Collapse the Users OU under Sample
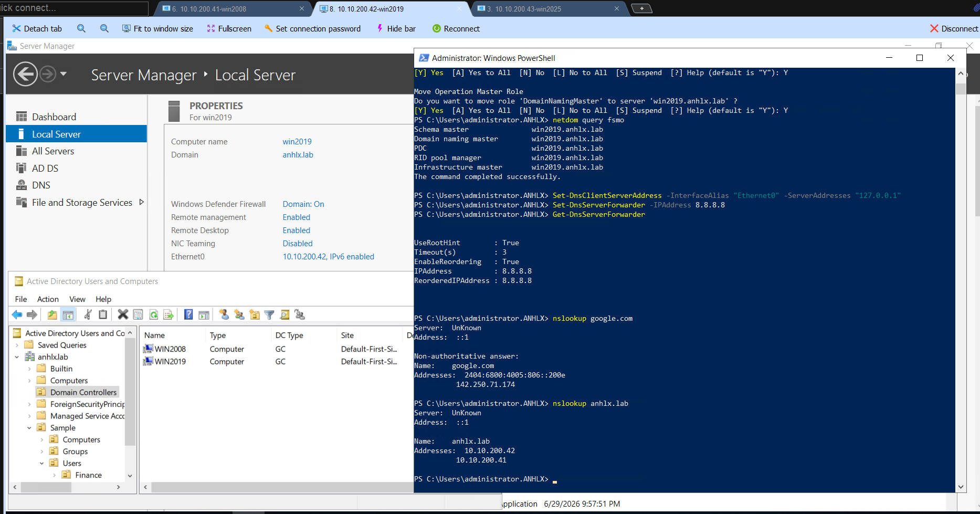The image size is (980, 514). pos(41,463)
